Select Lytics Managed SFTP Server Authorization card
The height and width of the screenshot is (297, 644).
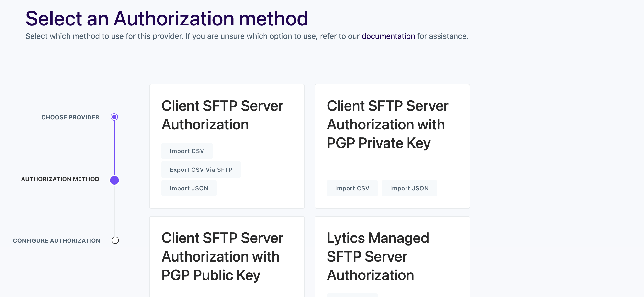pyautogui.click(x=378, y=256)
